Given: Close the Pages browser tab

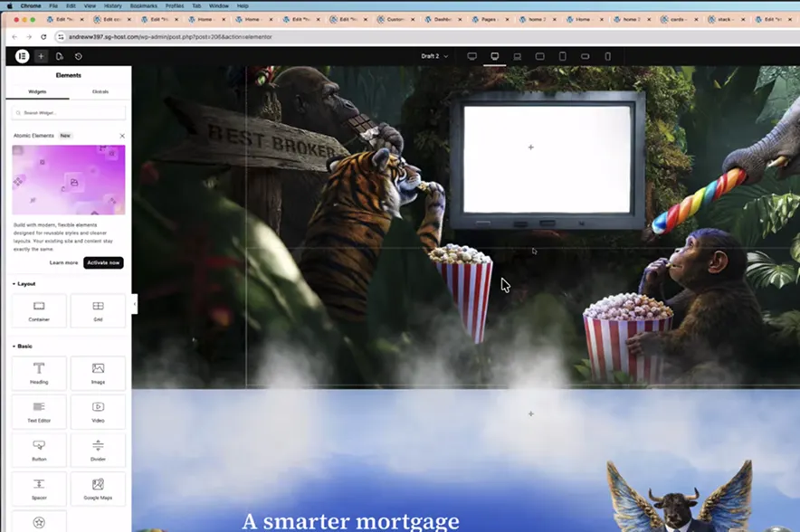Looking at the screenshot, I should (507, 19).
